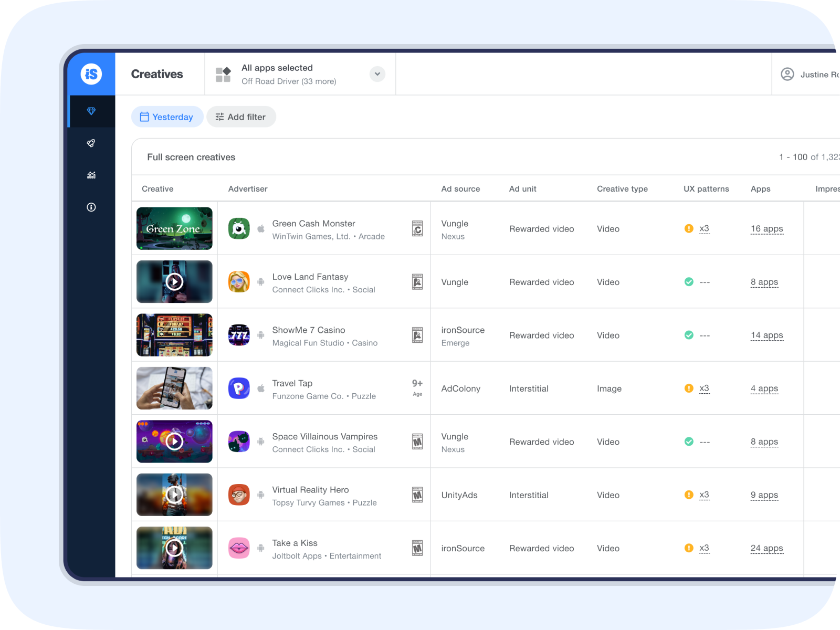Click the orange warning icon in Travel Tap row
The image size is (840, 630).
pyautogui.click(x=689, y=388)
